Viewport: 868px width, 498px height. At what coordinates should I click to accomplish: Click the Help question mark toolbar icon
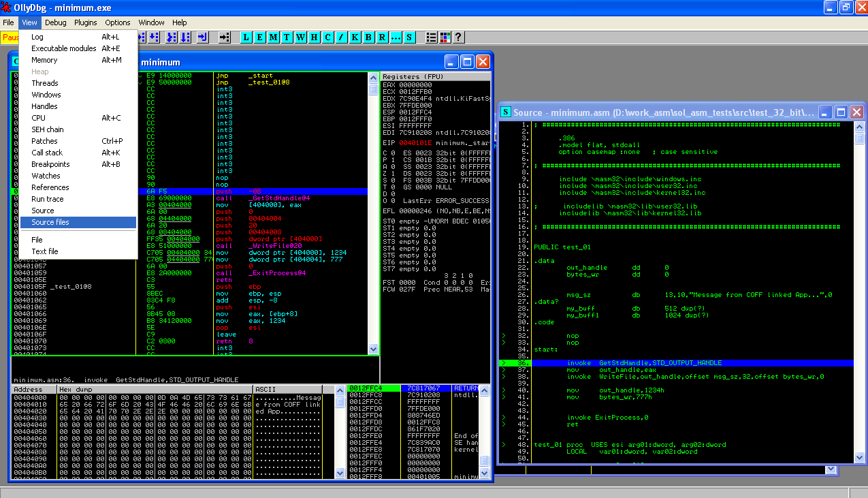[458, 37]
